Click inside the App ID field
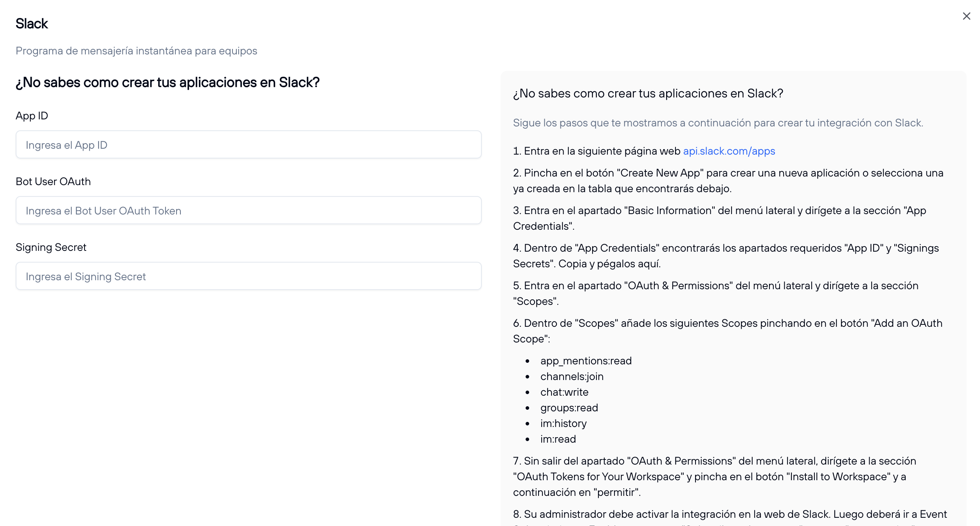Image resolution: width=980 pixels, height=526 pixels. 248,144
